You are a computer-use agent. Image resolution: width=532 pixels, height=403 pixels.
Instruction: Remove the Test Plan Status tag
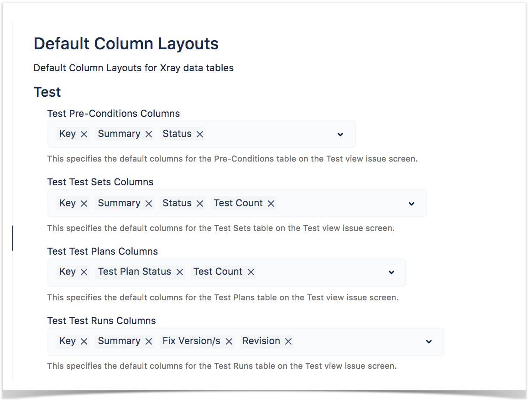180,272
